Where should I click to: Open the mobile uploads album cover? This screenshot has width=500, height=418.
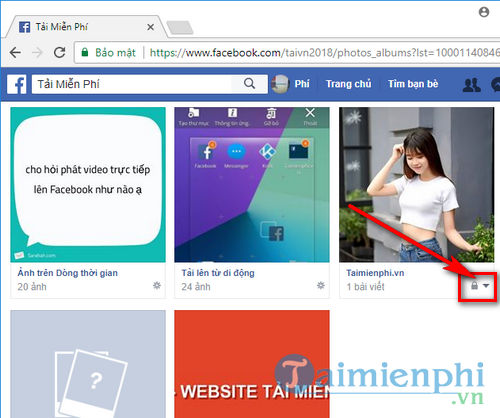[252, 185]
